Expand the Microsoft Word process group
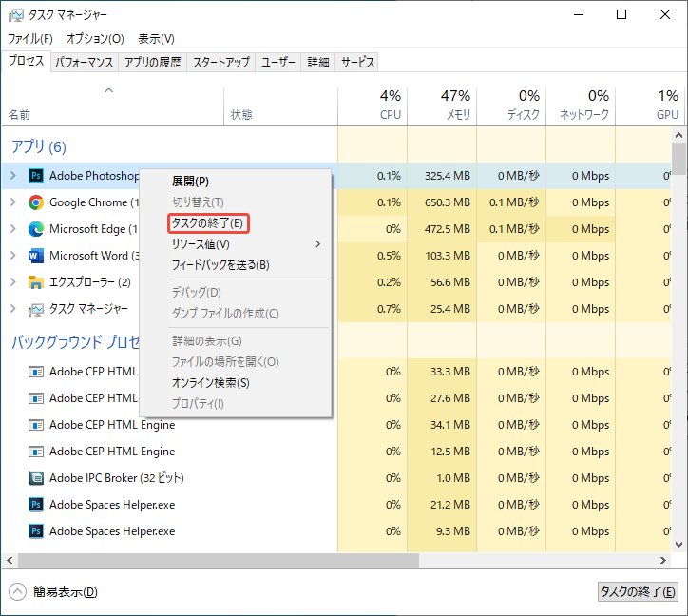This screenshot has width=688, height=616. [12, 256]
